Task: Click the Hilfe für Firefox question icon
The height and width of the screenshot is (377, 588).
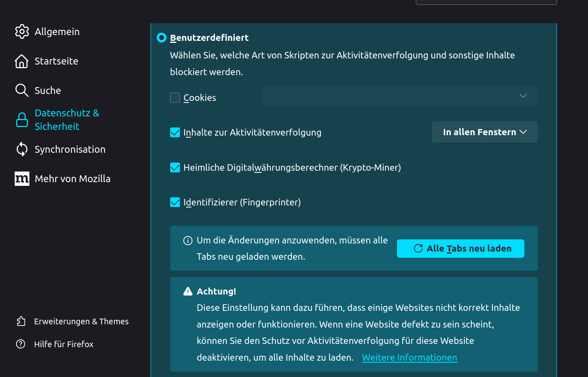Action: click(x=21, y=344)
